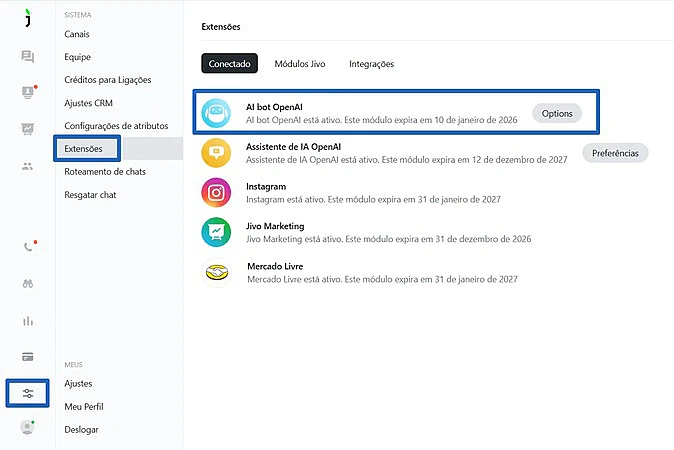Open Créditos para Ligações menu item
Viewport: 674px width, 450px height.
click(x=108, y=80)
